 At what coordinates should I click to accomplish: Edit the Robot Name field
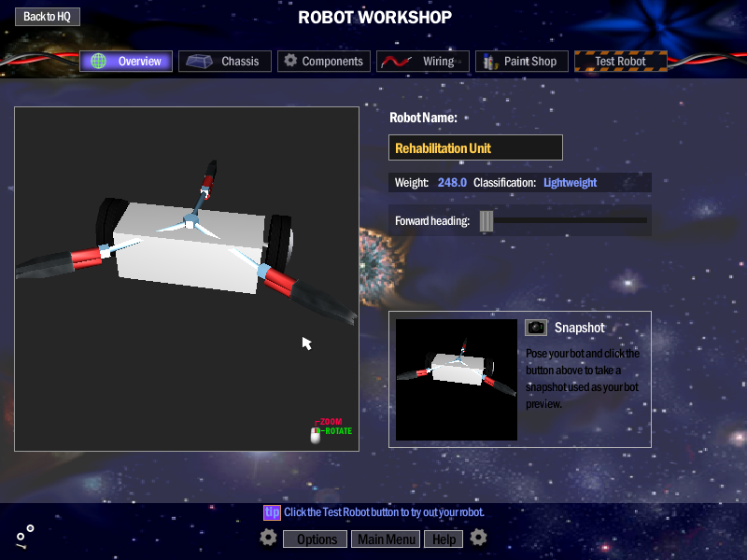[475, 147]
